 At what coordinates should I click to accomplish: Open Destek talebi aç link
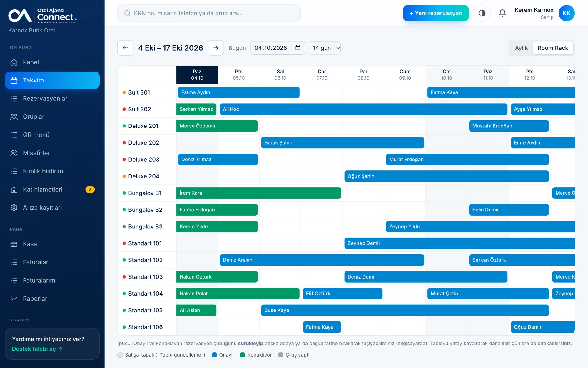click(x=37, y=349)
